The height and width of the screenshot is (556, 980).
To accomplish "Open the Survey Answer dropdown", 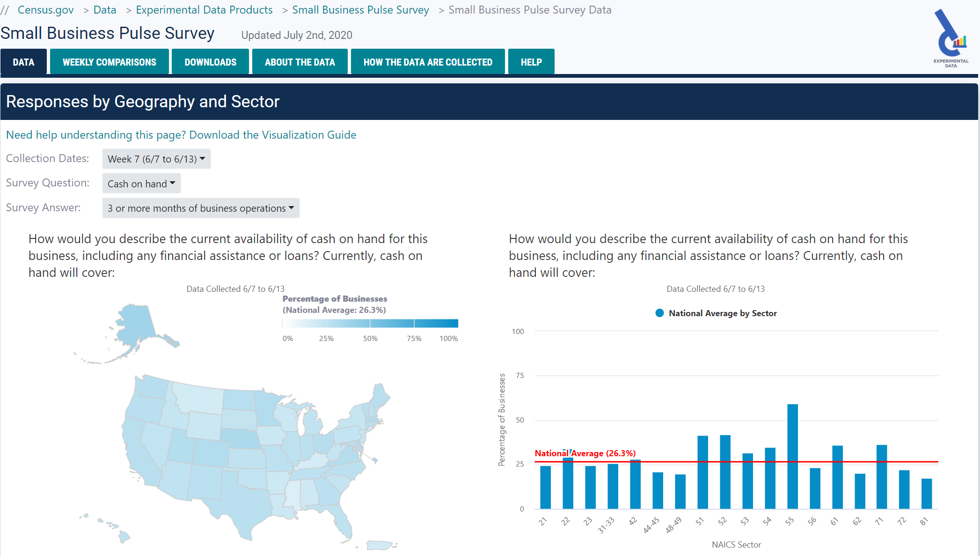I will pos(201,208).
